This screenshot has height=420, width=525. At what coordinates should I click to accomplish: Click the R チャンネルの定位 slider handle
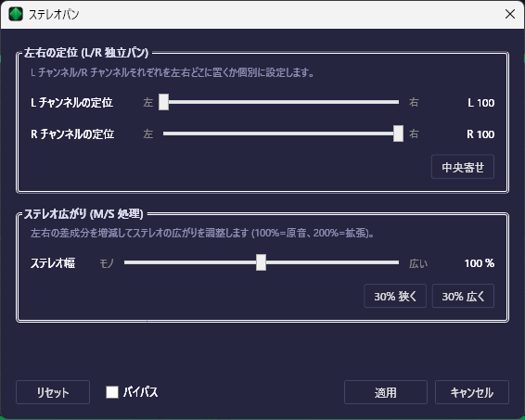(398, 134)
